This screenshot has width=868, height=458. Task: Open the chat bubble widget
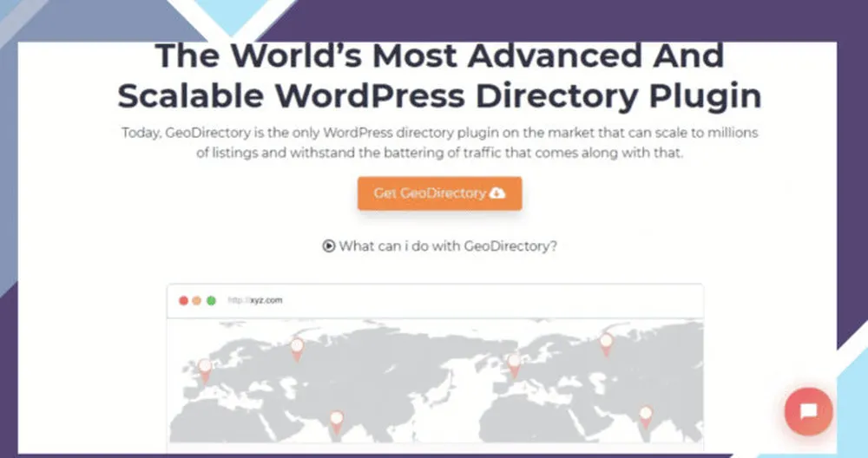pos(808,411)
